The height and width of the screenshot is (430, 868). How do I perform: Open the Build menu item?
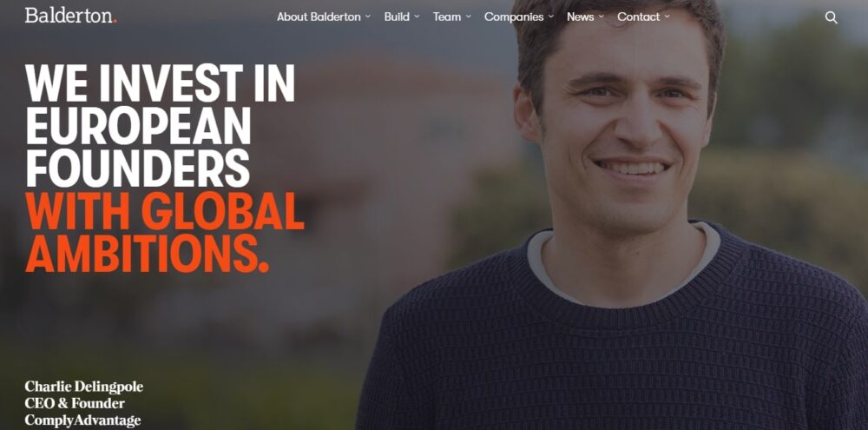[x=397, y=17]
